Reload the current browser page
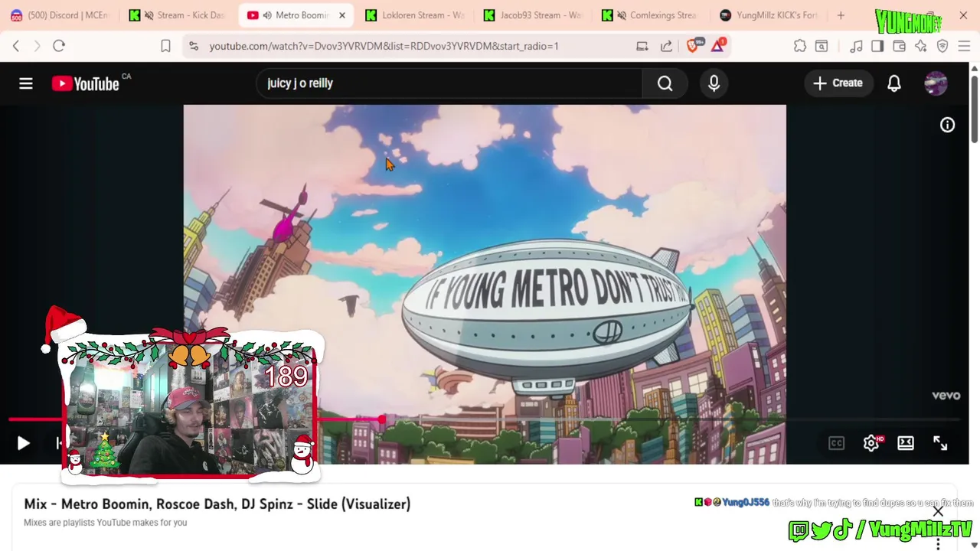This screenshot has height=551, width=980. [59, 46]
